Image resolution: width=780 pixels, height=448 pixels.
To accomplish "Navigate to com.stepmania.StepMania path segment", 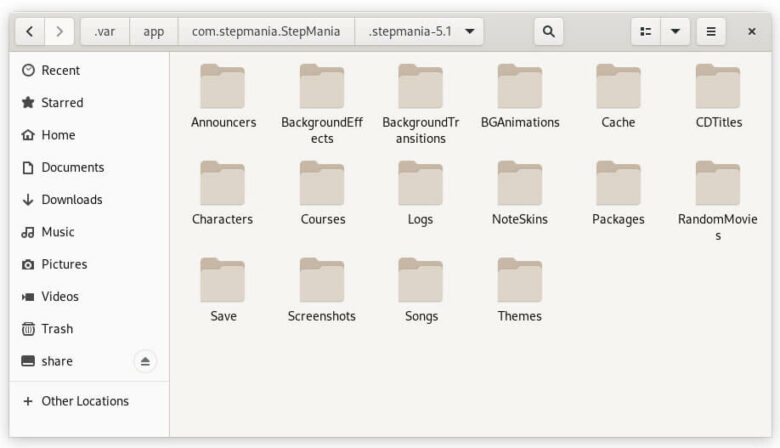I will pos(266,31).
